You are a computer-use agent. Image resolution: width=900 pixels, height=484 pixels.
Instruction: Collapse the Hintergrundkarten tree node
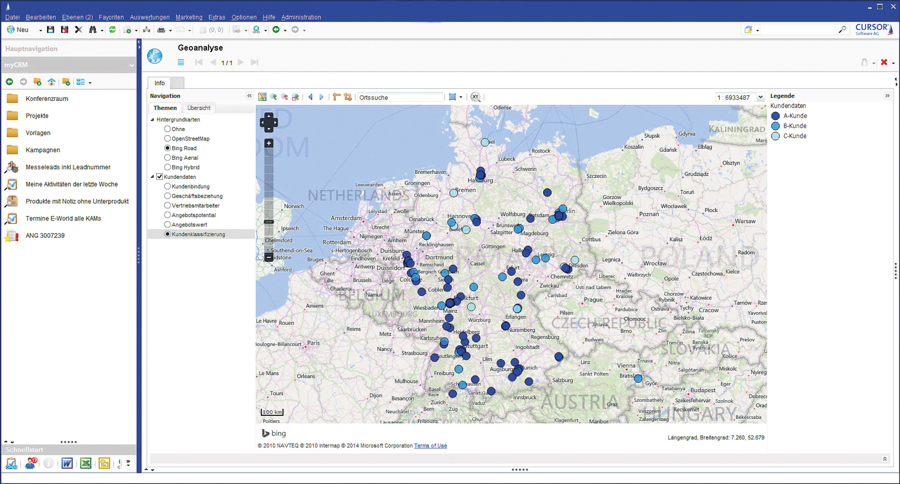153,120
